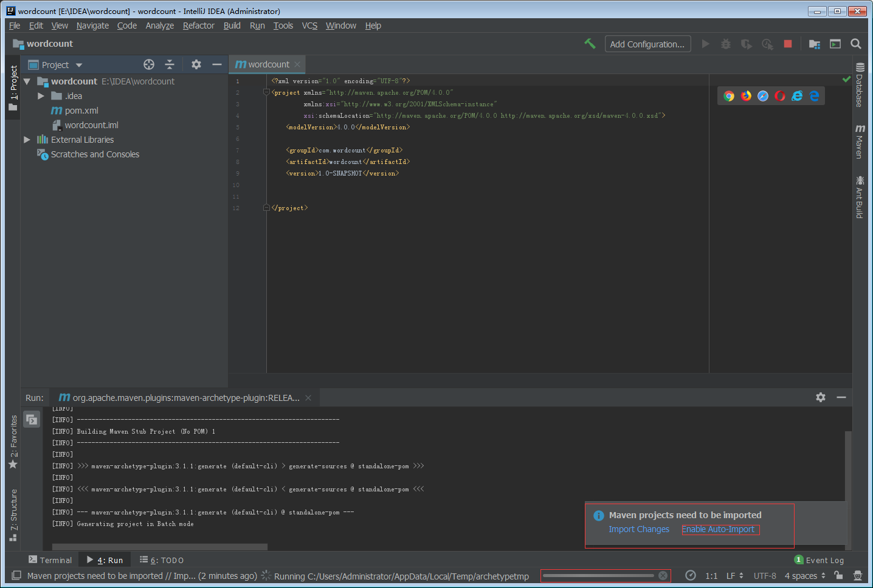
Task: Open the 4 spaces indent dropdown
Action: coord(805,576)
